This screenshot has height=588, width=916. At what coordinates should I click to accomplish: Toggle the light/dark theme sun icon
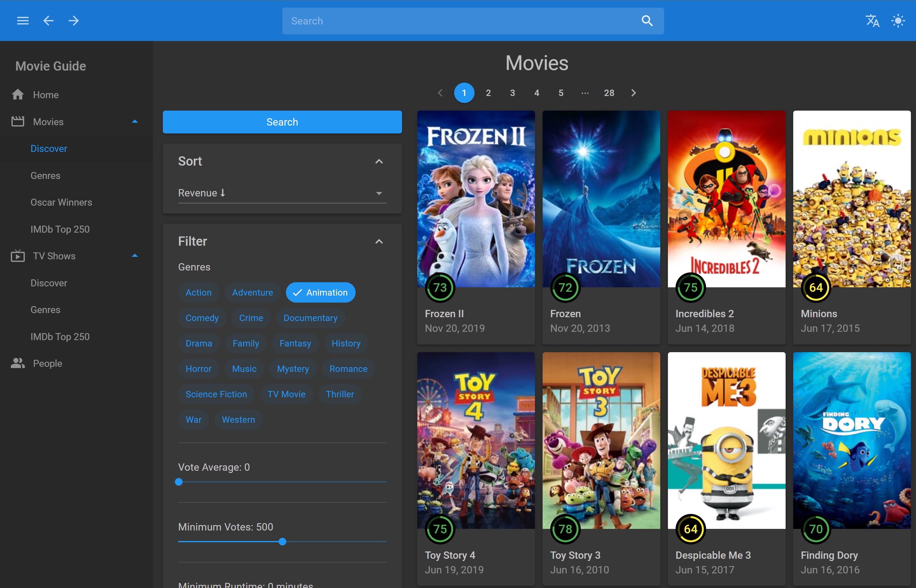pos(898,21)
